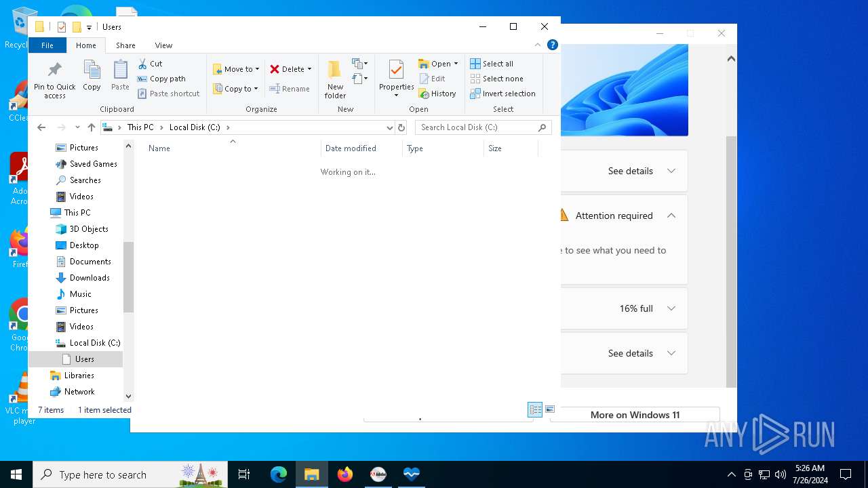Click Select all in the ribbon

click(x=492, y=64)
